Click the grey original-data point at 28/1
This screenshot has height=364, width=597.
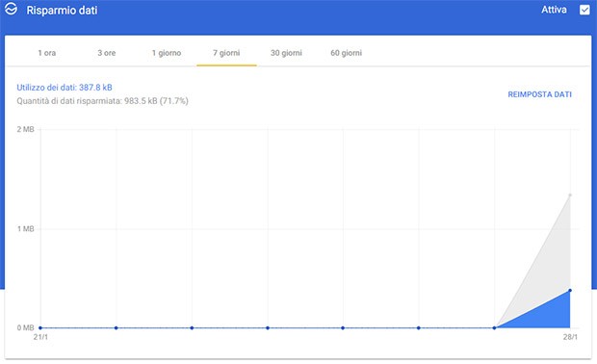point(570,195)
